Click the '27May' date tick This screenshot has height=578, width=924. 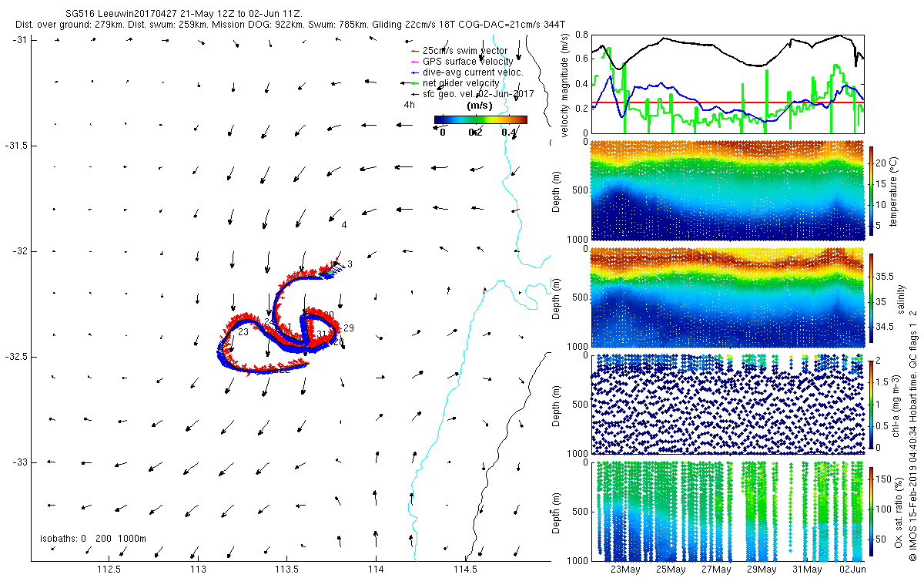pyautogui.click(x=716, y=570)
